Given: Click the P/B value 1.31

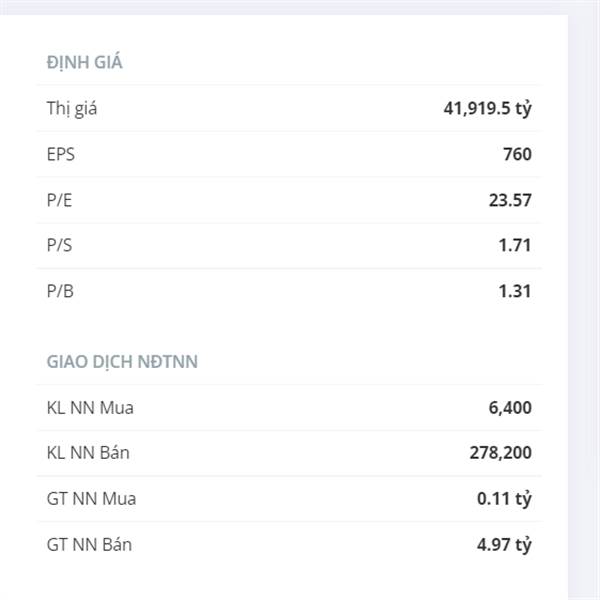Looking at the screenshot, I should point(515,291).
